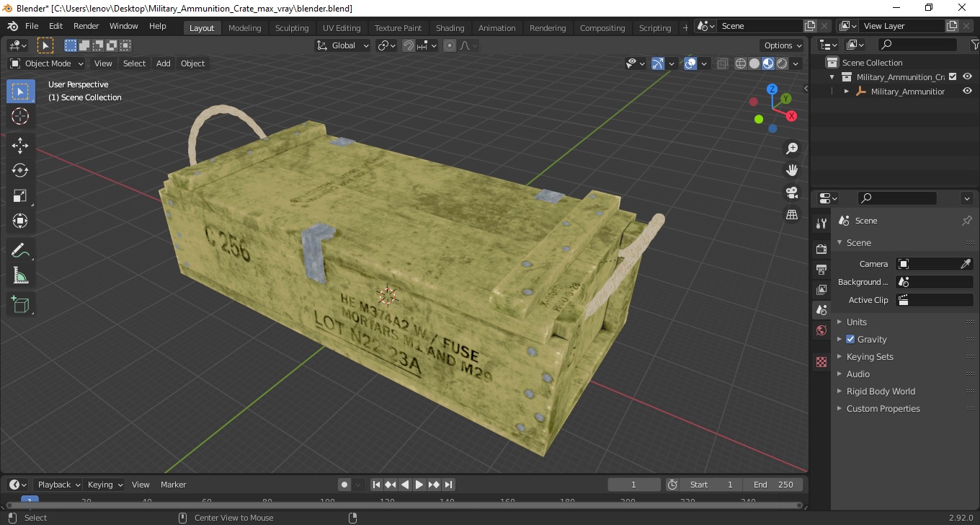Switch perspective/orthographic with the grid icon
Image resolution: width=980 pixels, height=525 pixels.
tap(792, 215)
